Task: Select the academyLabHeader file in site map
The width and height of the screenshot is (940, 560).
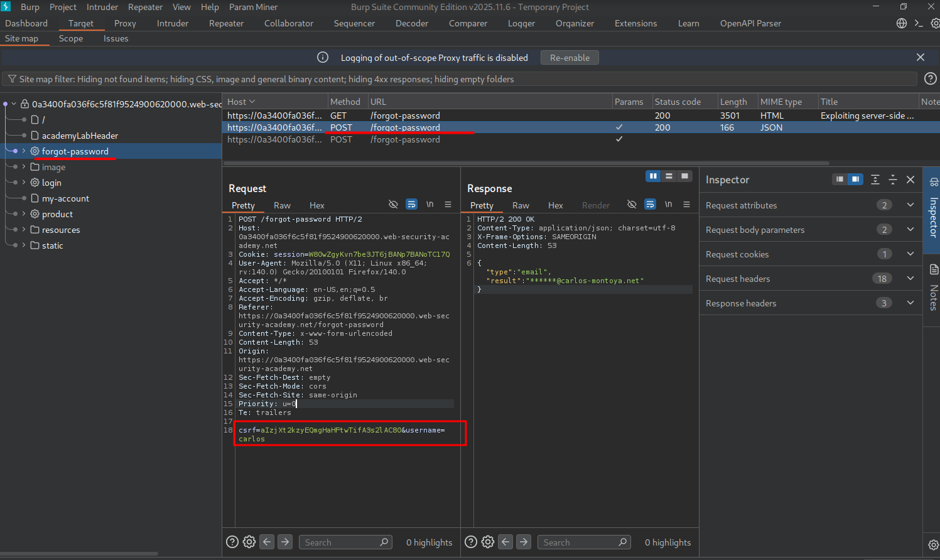Action: (x=80, y=136)
